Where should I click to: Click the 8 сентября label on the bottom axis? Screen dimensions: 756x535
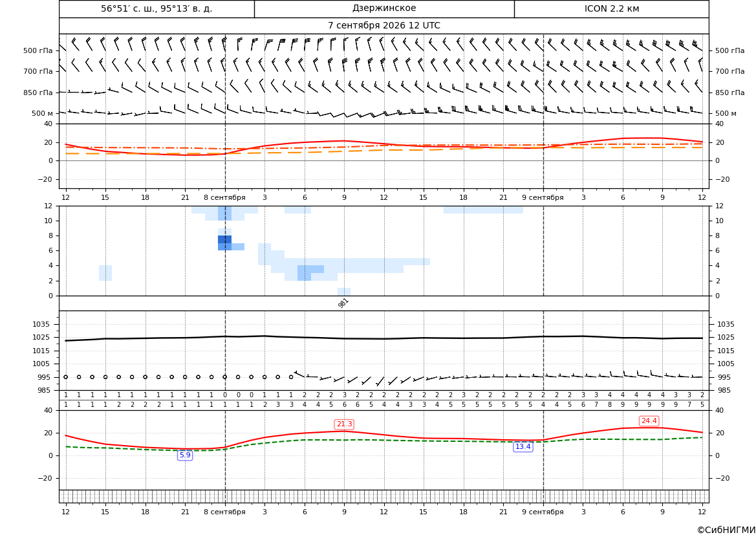[224, 512]
